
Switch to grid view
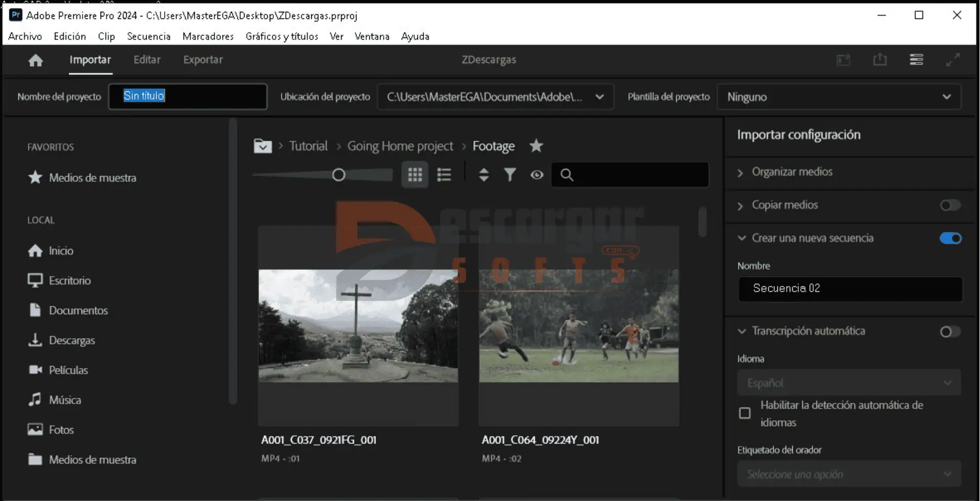pyautogui.click(x=415, y=175)
